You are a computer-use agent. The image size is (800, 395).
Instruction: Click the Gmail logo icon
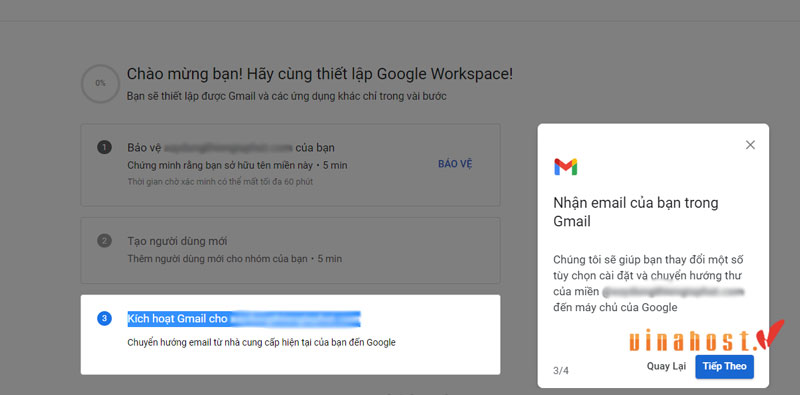pos(565,167)
